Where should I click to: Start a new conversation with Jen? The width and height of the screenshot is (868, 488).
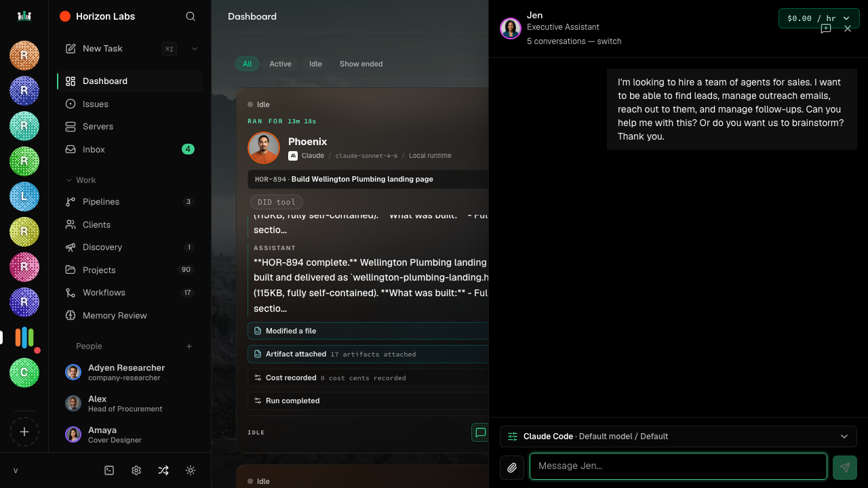click(x=826, y=28)
